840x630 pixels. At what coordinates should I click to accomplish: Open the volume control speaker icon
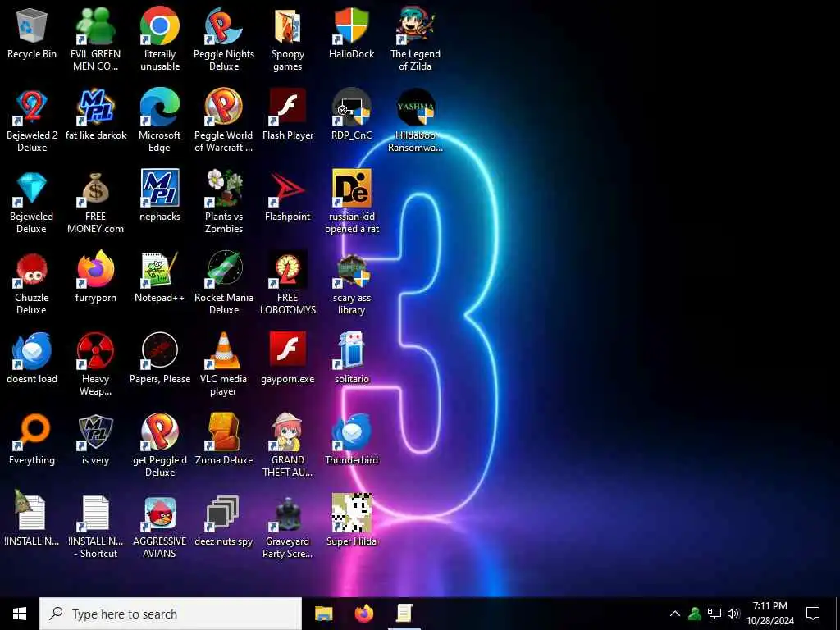pos(733,614)
